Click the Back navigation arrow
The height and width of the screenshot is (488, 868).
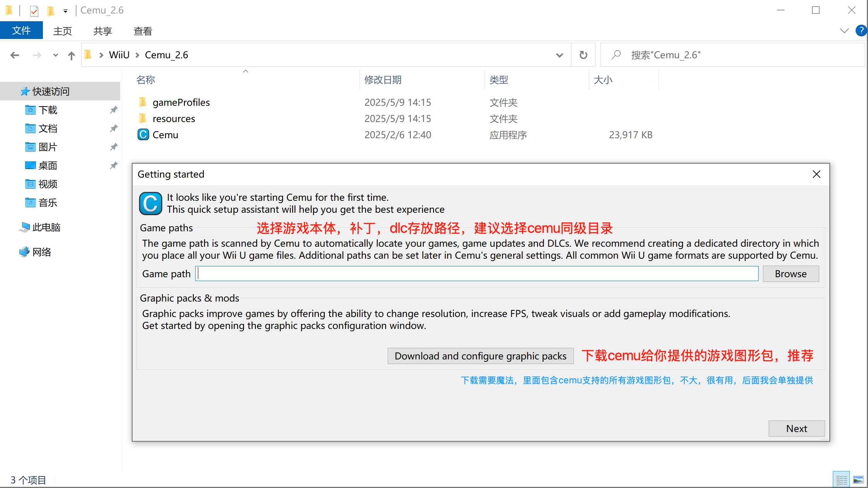click(x=15, y=55)
